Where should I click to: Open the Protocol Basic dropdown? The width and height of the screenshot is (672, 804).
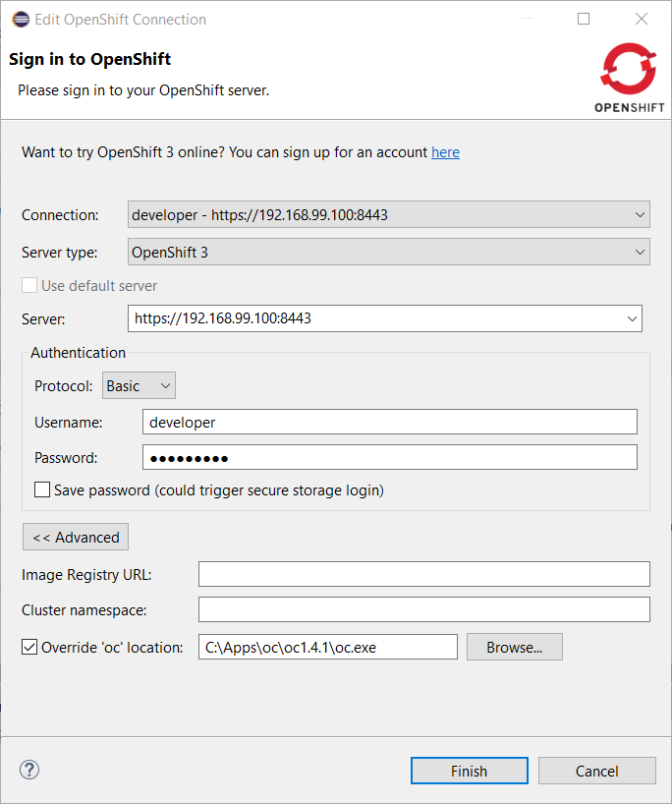coord(139,386)
